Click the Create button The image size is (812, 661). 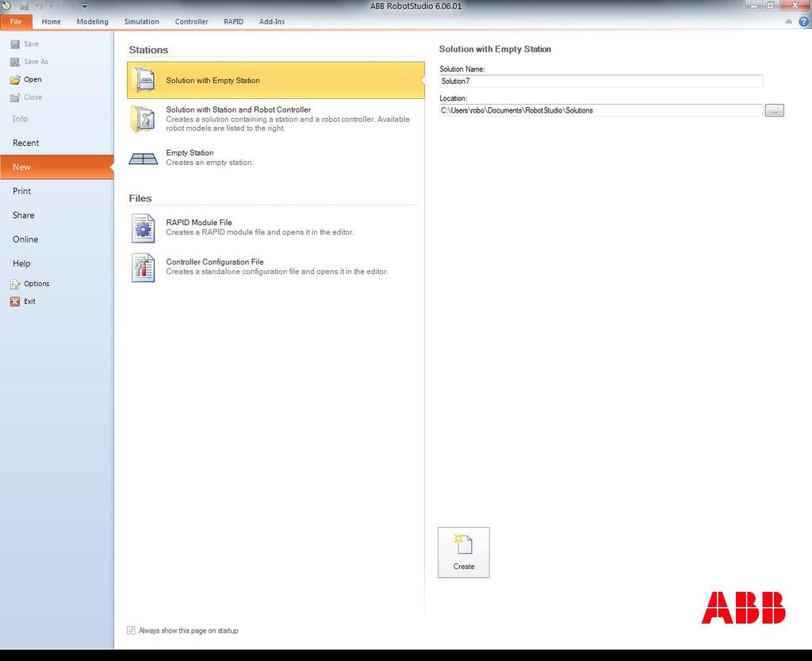[x=463, y=552]
